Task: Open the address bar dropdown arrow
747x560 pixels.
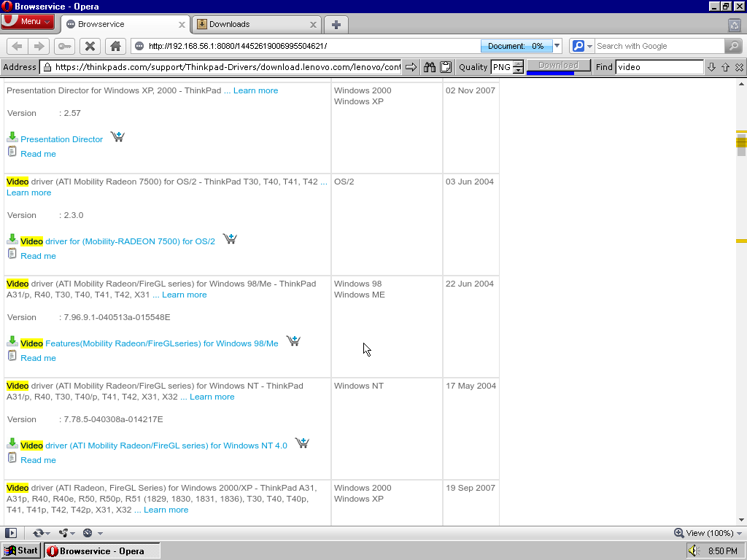Action: (557, 46)
